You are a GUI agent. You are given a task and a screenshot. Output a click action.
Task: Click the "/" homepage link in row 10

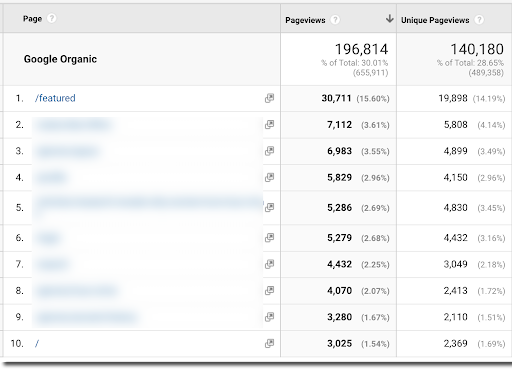(37, 343)
